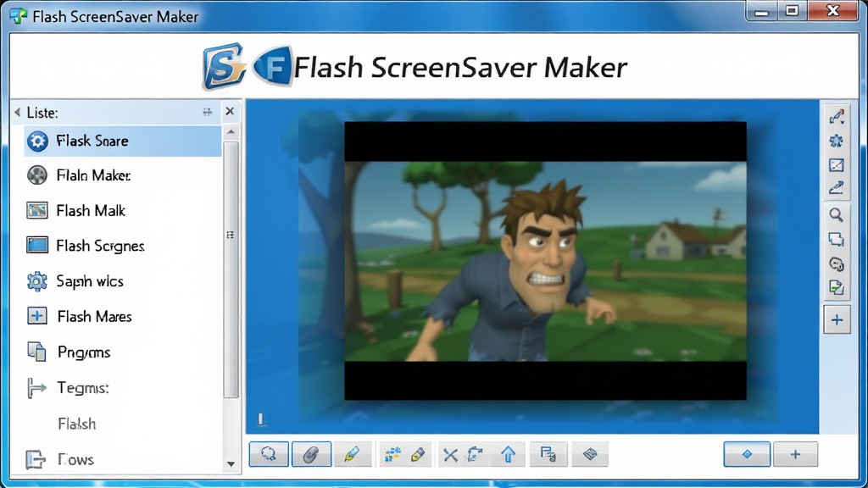Screen dimensions: 868x488
Task: Click the yellow marker tool icon
Action: click(x=418, y=455)
